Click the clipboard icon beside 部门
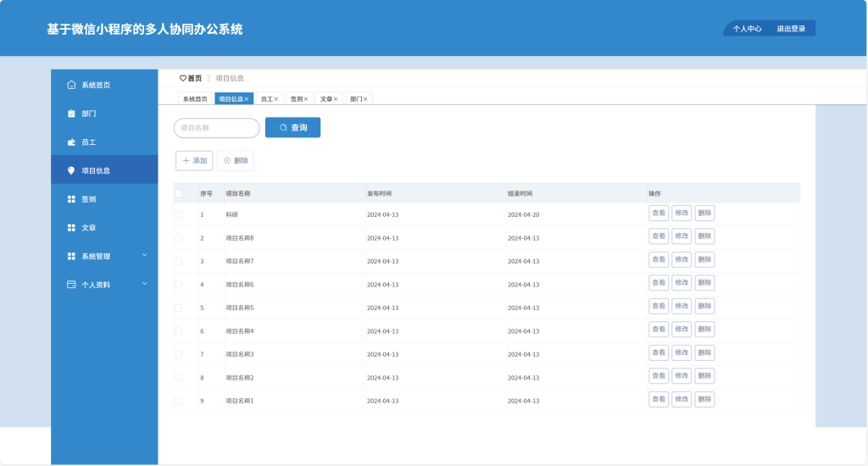 pos(71,114)
